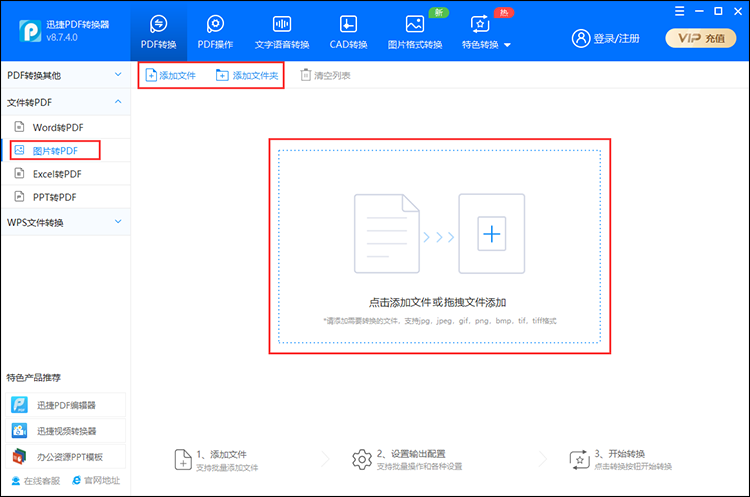Image resolution: width=750 pixels, height=497 pixels.
Task: Select Word转PDF in the sidebar
Action: 58,127
